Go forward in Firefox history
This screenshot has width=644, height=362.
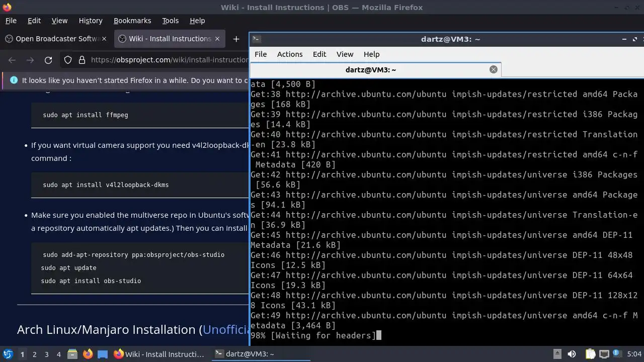30,60
